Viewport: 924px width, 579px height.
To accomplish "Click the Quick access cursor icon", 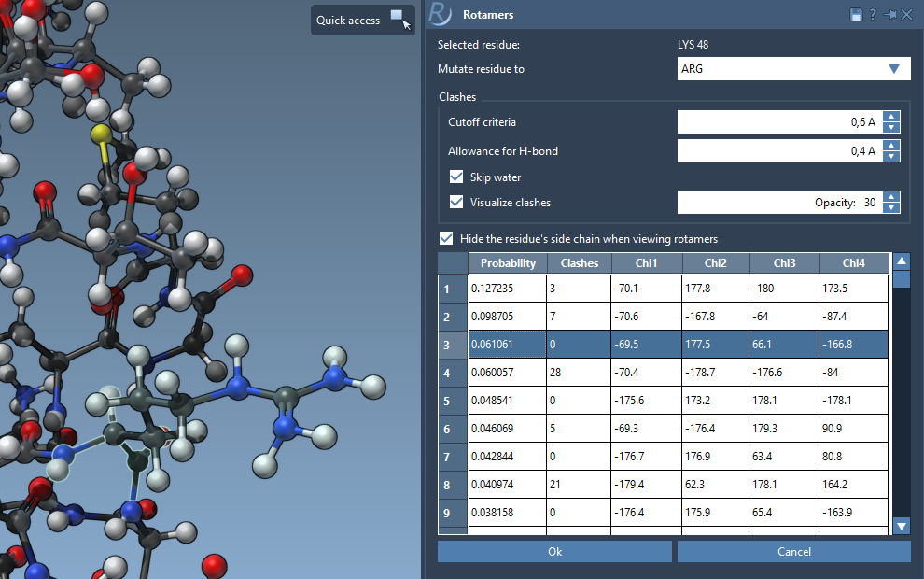I will pos(400,20).
